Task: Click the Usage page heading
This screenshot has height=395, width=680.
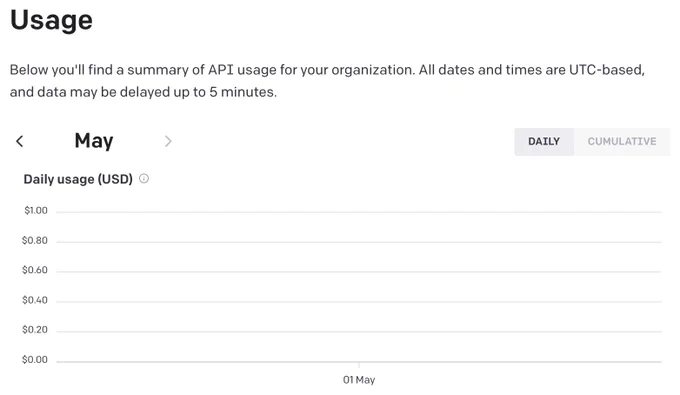Action: pos(51,20)
